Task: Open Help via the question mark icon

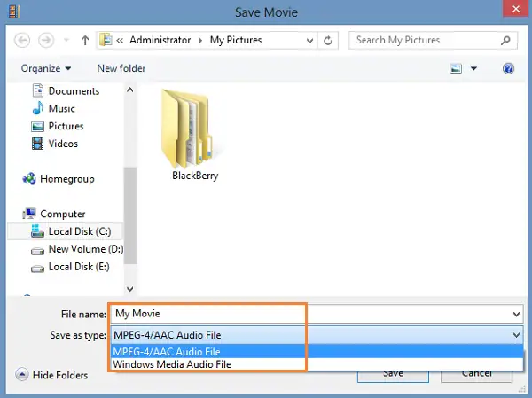Action: tap(508, 68)
